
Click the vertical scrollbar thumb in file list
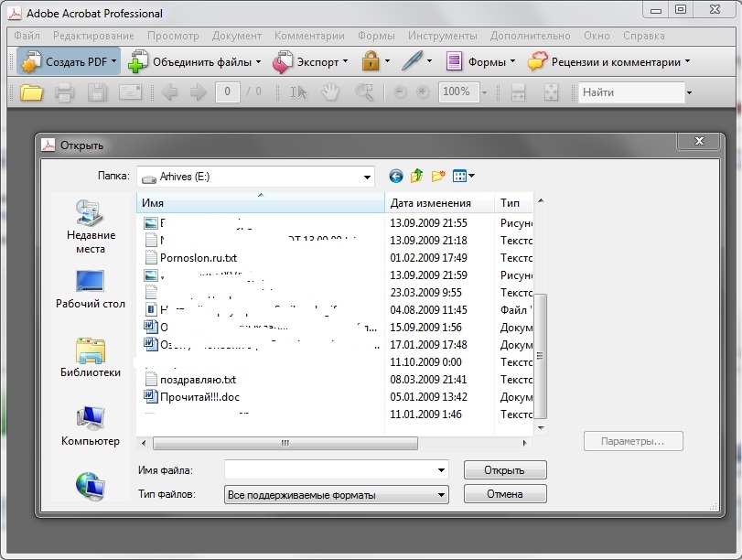(541, 356)
